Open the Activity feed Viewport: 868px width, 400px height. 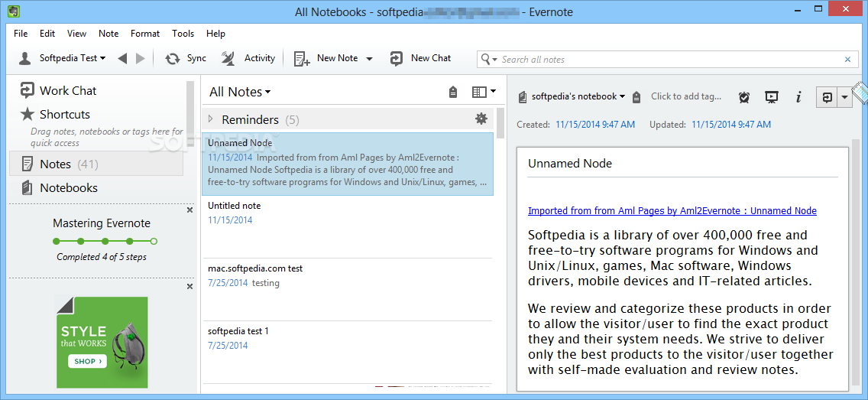coord(248,58)
